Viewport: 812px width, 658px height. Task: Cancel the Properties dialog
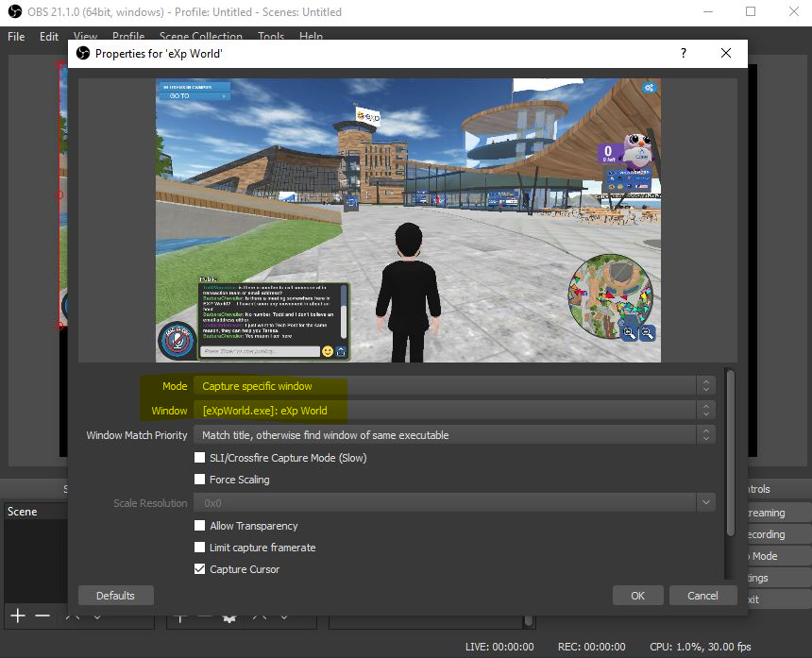pos(702,596)
